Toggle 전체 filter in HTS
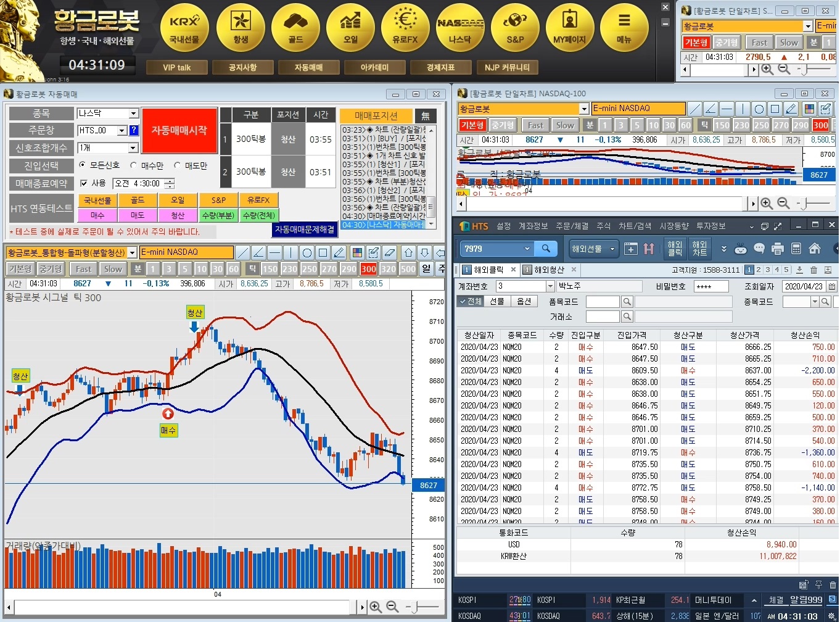The width and height of the screenshot is (840, 622). (471, 301)
